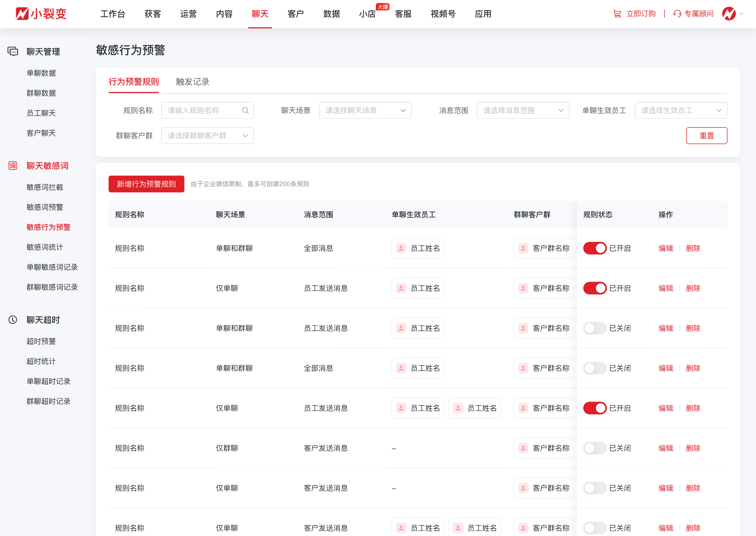Open 敏感词预警 in sidebar
Viewport: 756px width, 536px height.
click(45, 207)
